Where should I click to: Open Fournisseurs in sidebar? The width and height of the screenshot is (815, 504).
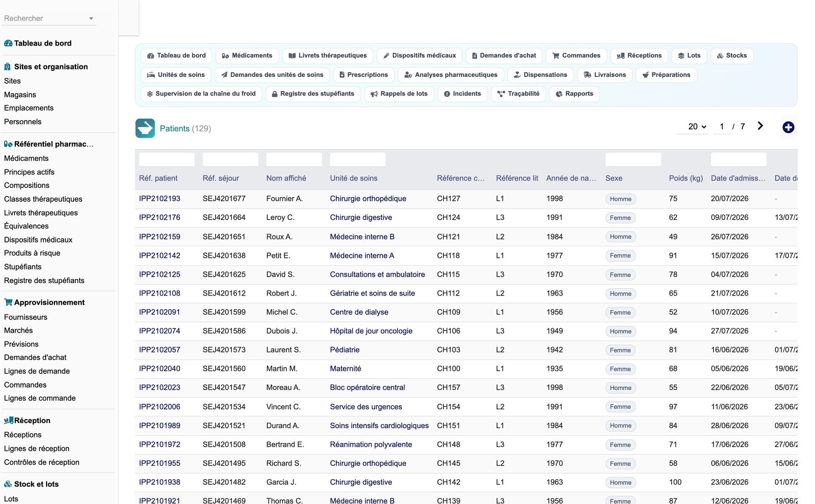[26, 317]
